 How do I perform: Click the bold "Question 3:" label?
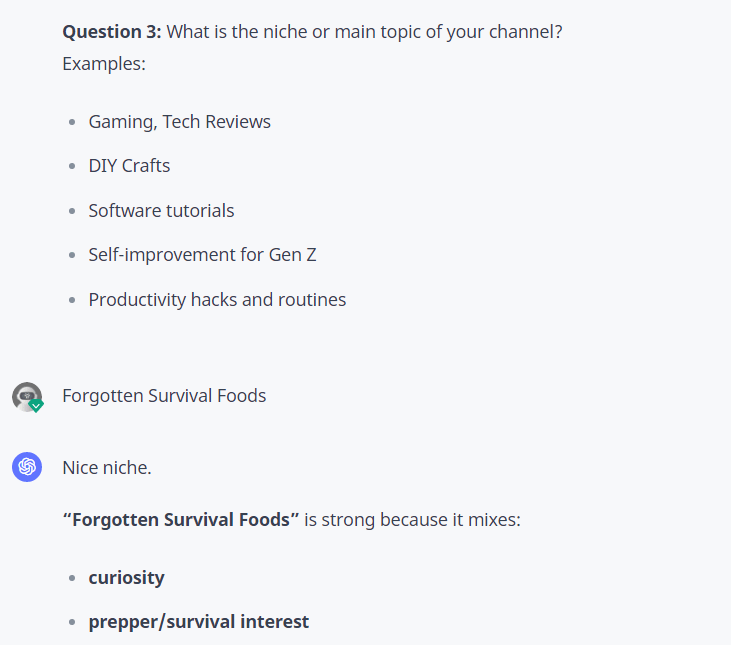click(112, 32)
